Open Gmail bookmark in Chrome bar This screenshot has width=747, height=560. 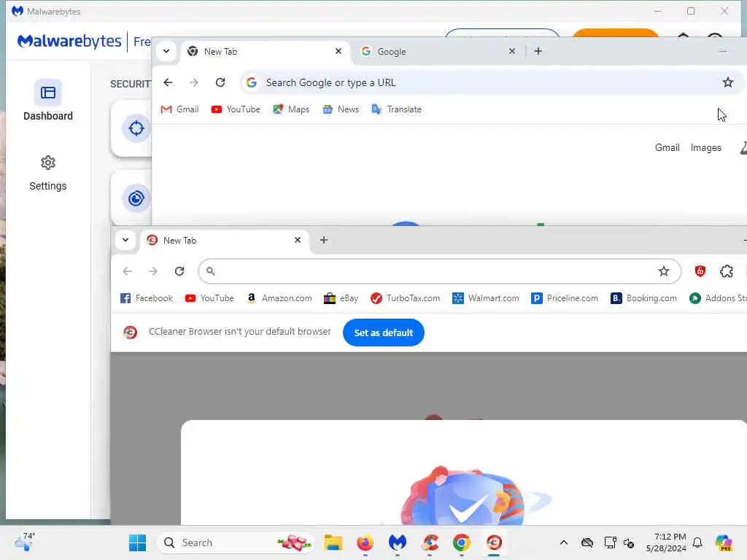click(x=179, y=109)
